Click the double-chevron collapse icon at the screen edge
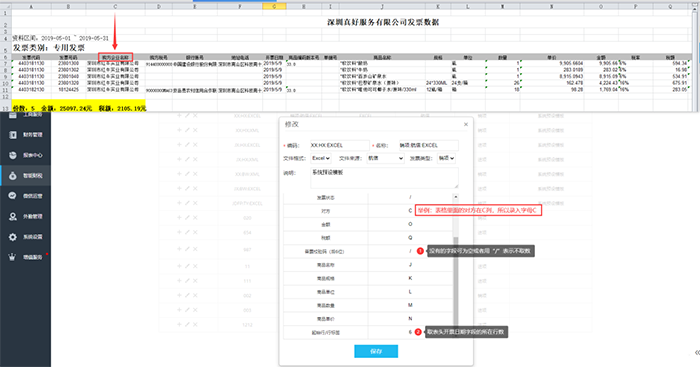Viewport: 700px width, 367px height. point(697,353)
